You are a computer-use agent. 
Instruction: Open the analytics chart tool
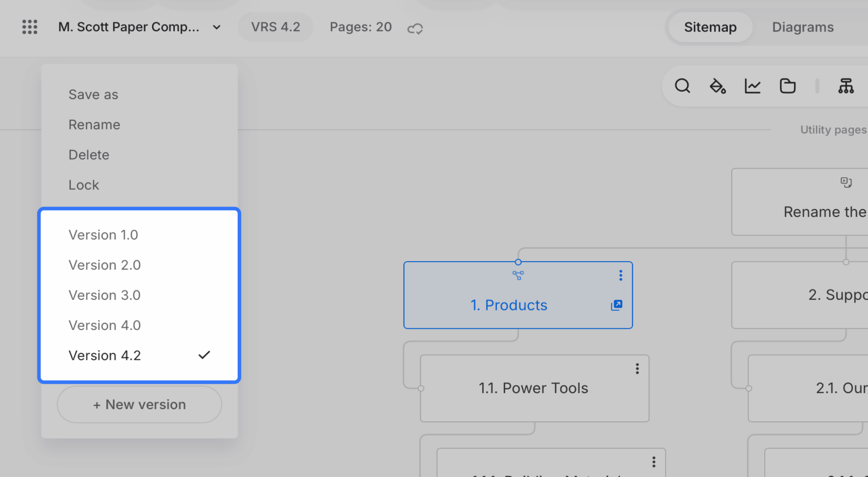pyautogui.click(x=752, y=86)
